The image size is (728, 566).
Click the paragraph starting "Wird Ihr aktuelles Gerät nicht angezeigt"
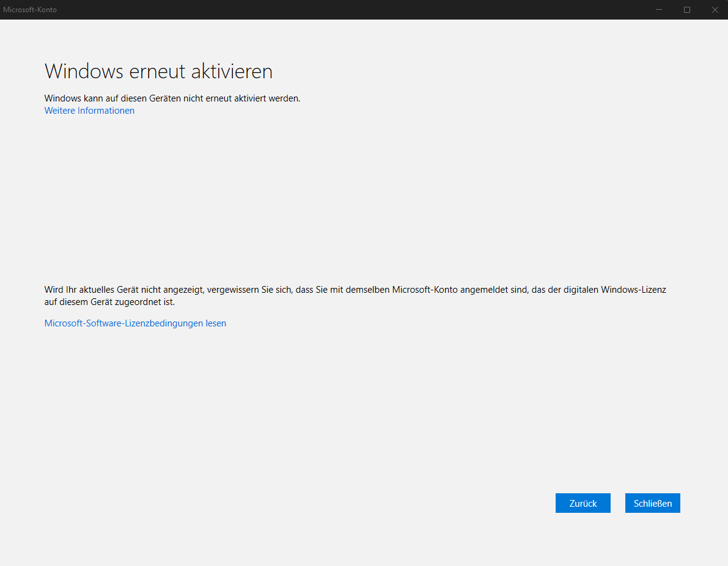click(x=355, y=296)
